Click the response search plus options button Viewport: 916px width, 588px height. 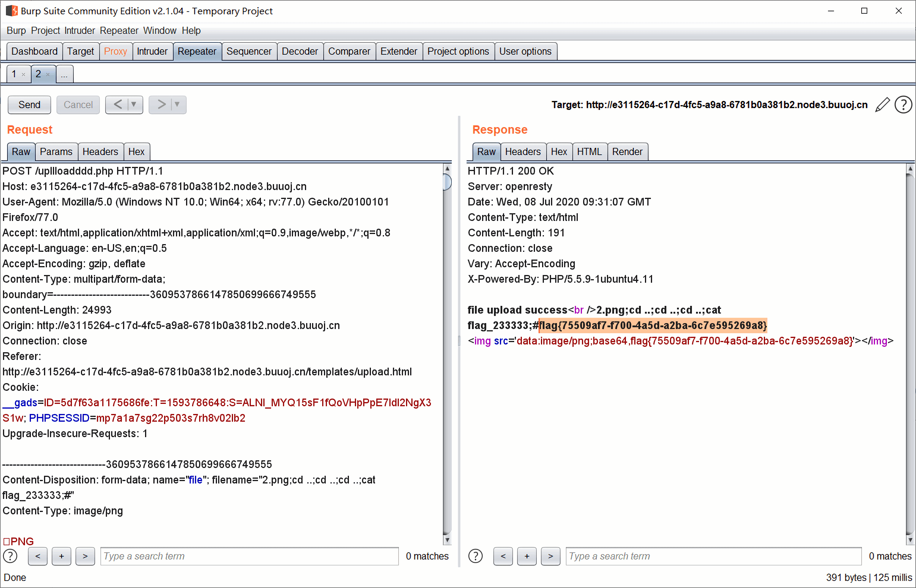527,556
